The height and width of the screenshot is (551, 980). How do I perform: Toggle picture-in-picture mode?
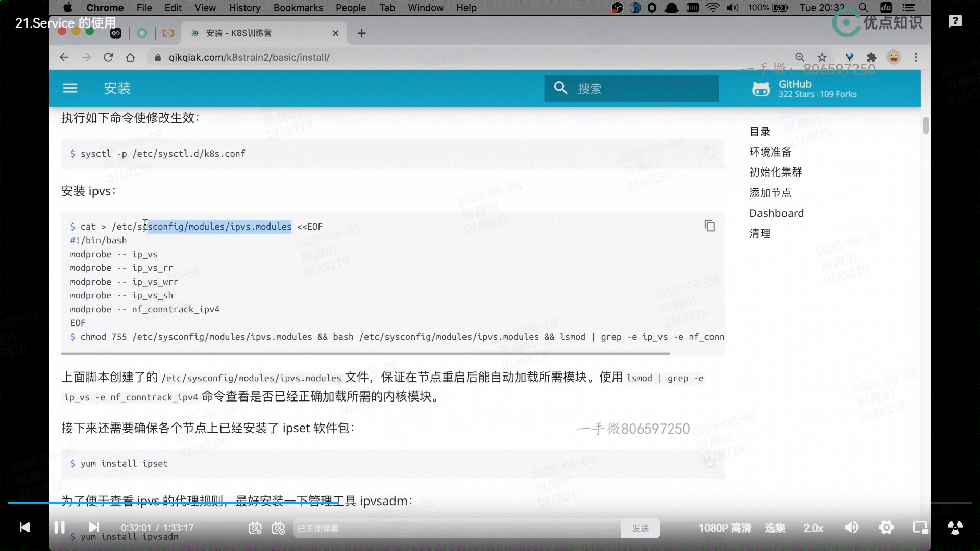click(x=920, y=528)
